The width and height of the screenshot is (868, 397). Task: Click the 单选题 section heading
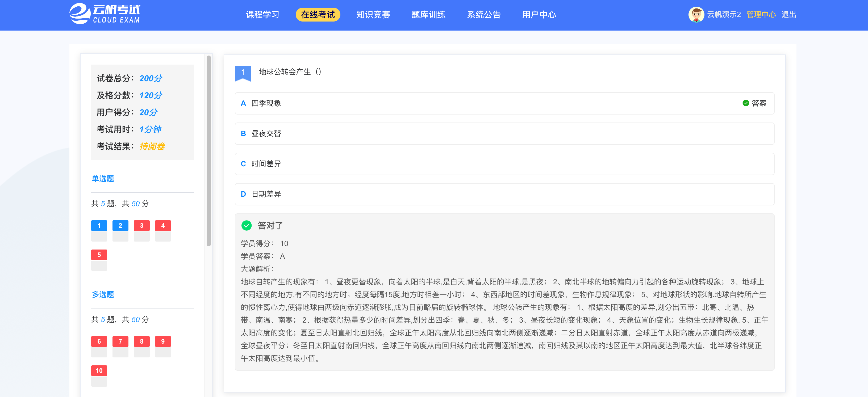103,179
